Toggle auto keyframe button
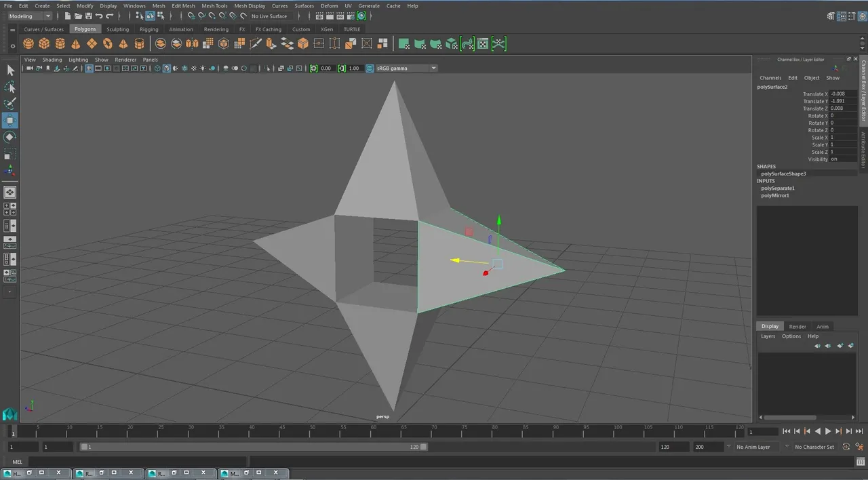 846,447
